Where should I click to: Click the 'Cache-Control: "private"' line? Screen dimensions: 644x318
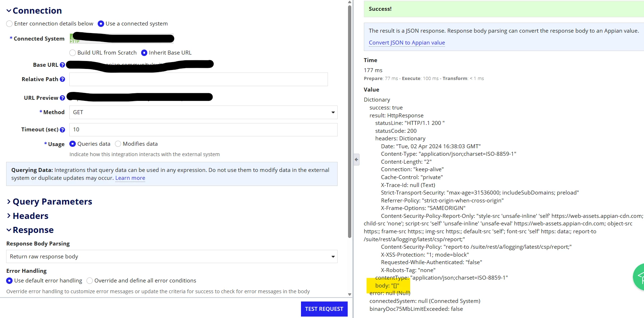(x=412, y=177)
